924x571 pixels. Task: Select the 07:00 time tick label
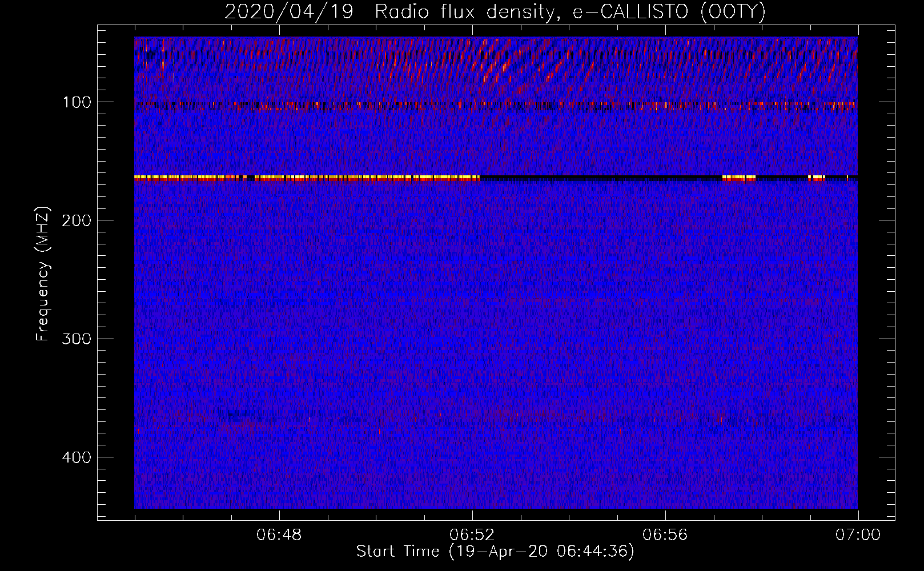click(x=858, y=535)
